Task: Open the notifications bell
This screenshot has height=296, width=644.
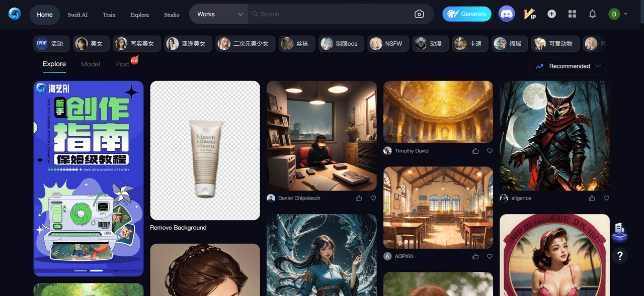Action: pos(593,14)
